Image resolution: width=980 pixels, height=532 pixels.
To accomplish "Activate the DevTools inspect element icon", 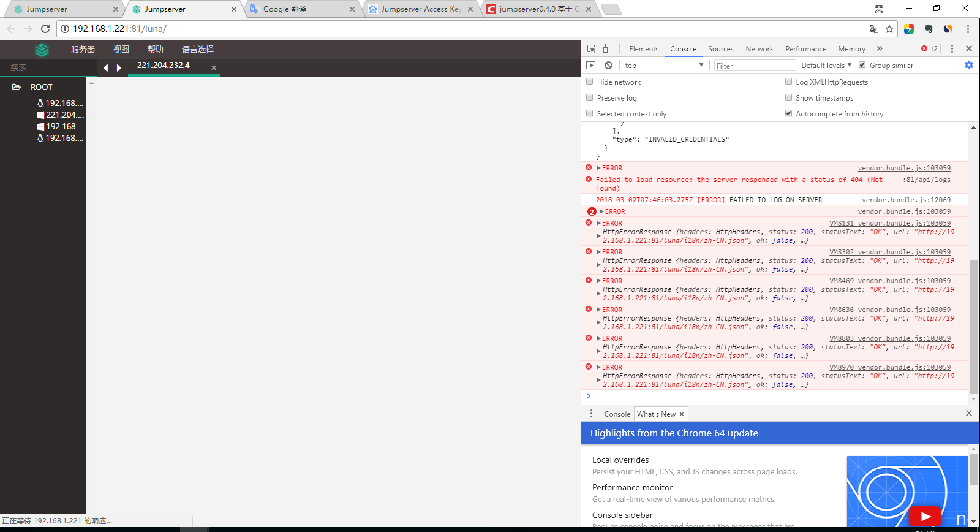I will (591, 48).
